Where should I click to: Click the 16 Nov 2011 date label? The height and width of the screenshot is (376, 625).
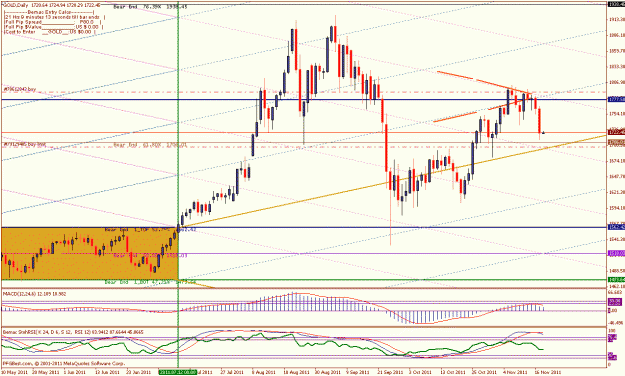547,372
